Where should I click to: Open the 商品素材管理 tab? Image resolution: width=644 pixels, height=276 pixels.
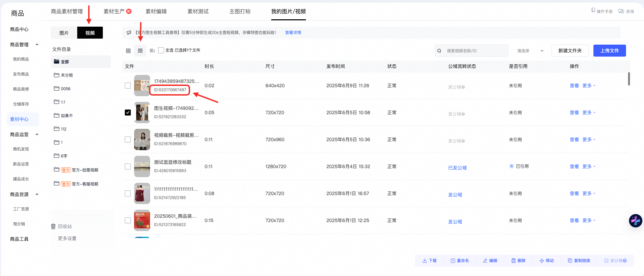click(67, 11)
